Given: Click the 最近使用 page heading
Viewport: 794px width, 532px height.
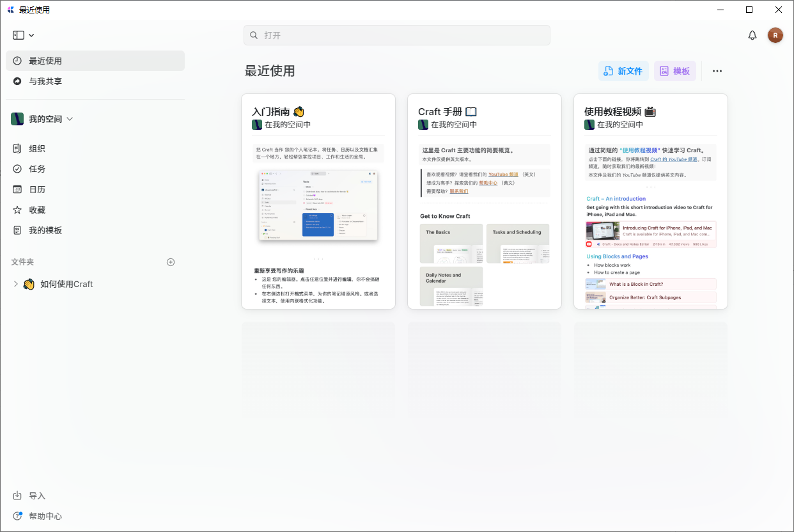Looking at the screenshot, I should [270, 71].
